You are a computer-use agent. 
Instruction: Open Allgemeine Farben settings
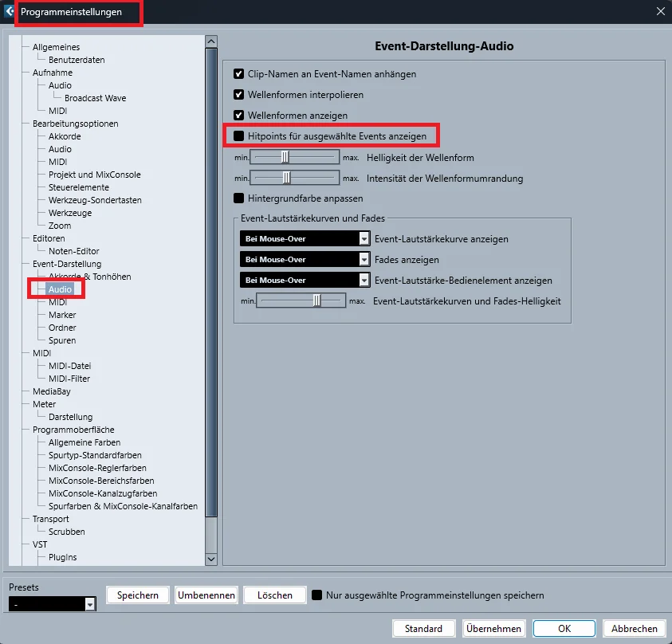tap(84, 442)
